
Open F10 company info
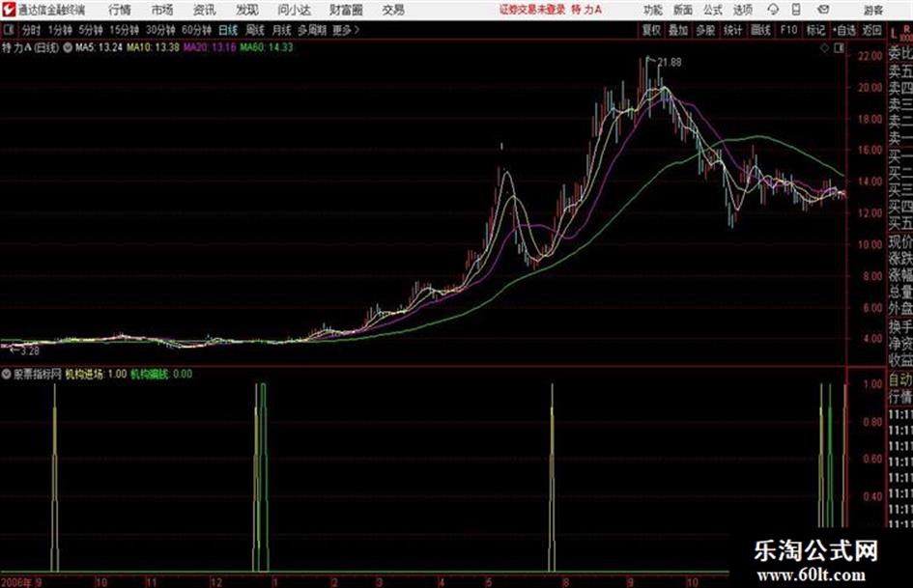coord(788,30)
